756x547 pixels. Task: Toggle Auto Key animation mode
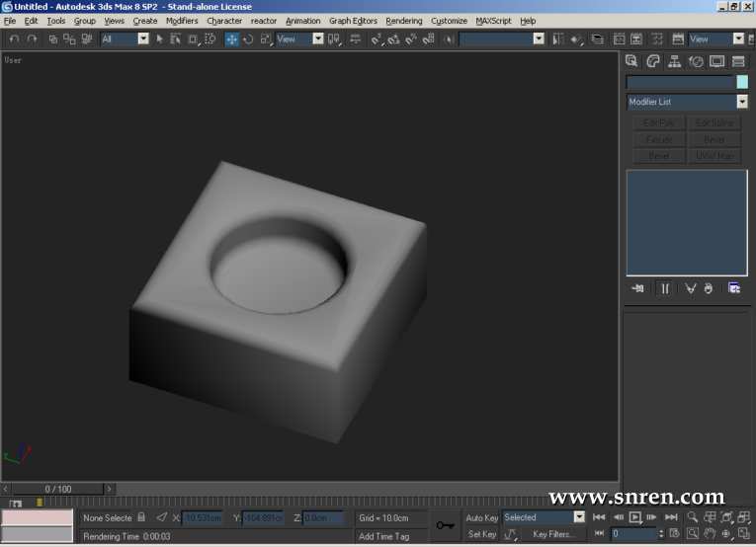pyautogui.click(x=482, y=517)
